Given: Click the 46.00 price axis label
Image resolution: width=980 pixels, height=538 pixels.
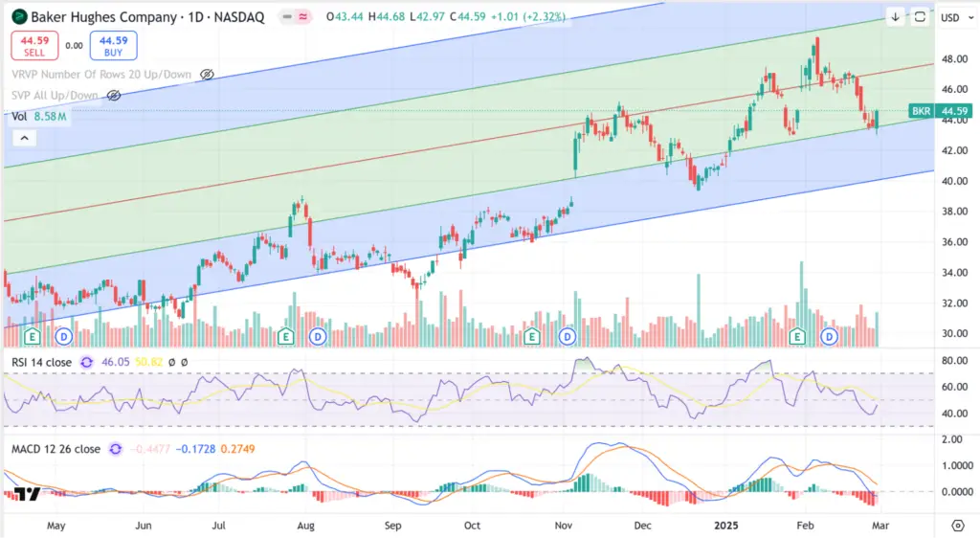Looking at the screenshot, I should (x=954, y=89).
